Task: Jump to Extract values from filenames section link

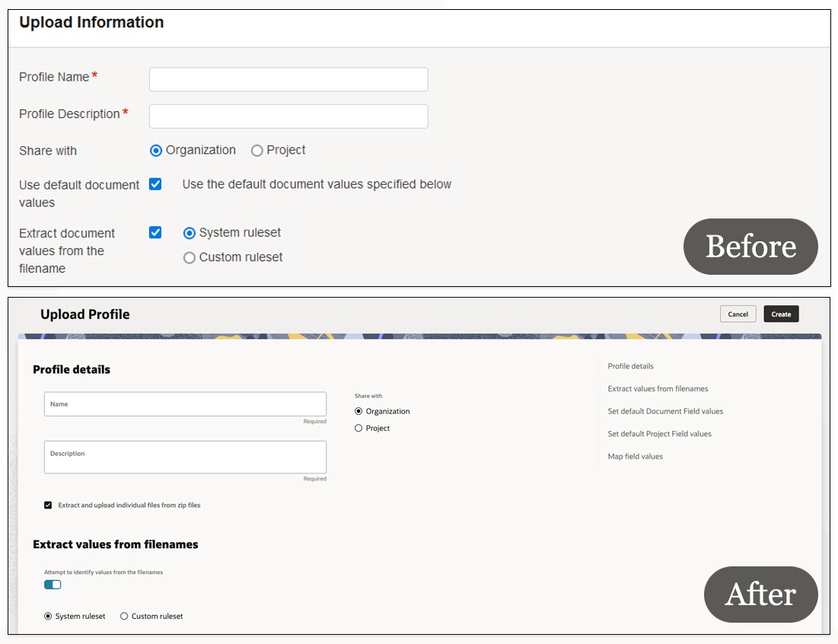Action: point(658,389)
